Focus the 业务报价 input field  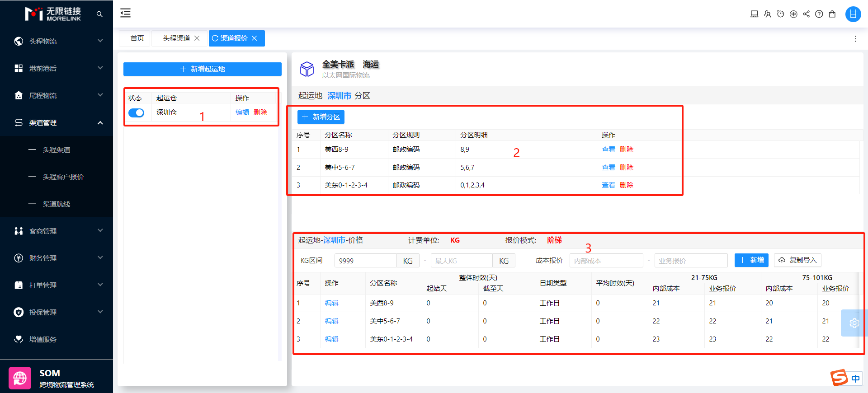tap(691, 261)
